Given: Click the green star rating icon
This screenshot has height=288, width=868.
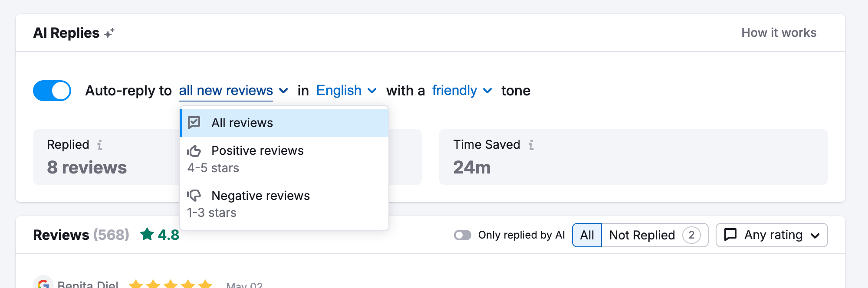Looking at the screenshot, I should (147, 235).
